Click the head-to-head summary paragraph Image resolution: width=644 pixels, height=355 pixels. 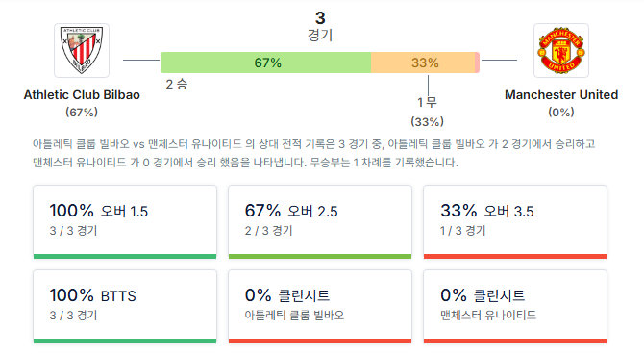point(314,153)
